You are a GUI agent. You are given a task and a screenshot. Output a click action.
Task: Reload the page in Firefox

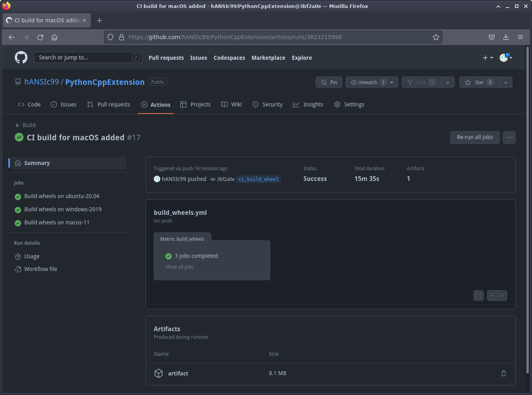pyautogui.click(x=40, y=37)
